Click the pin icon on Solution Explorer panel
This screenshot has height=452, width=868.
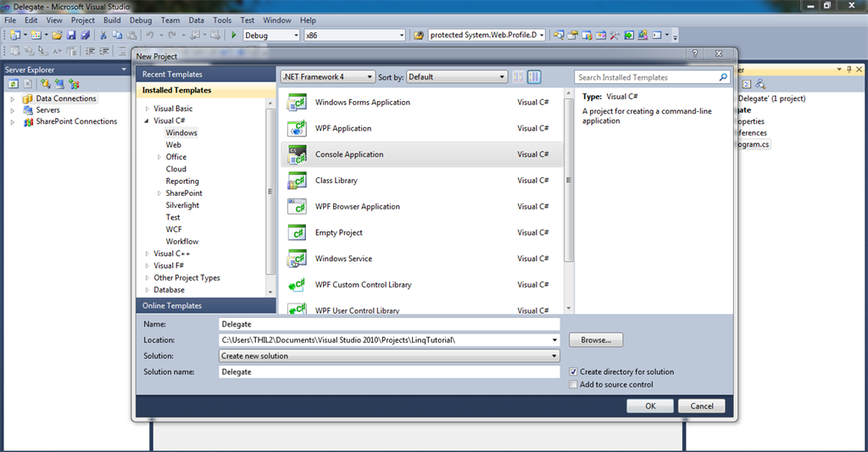[x=849, y=70]
